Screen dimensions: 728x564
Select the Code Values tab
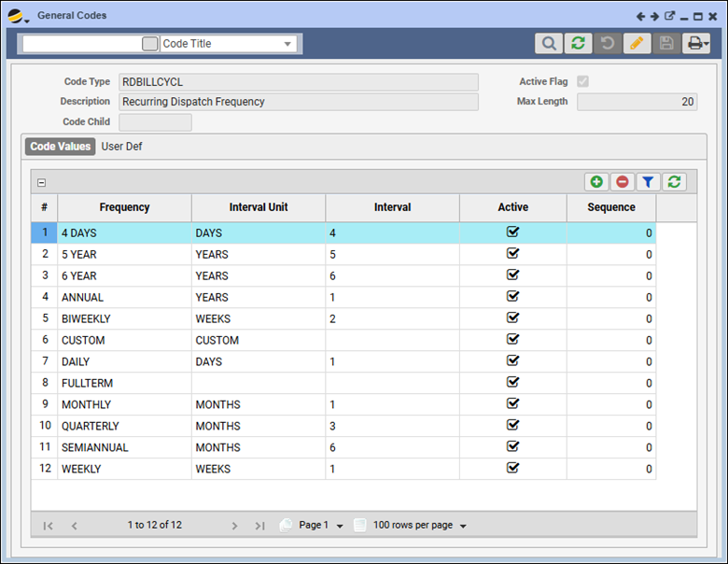60,147
